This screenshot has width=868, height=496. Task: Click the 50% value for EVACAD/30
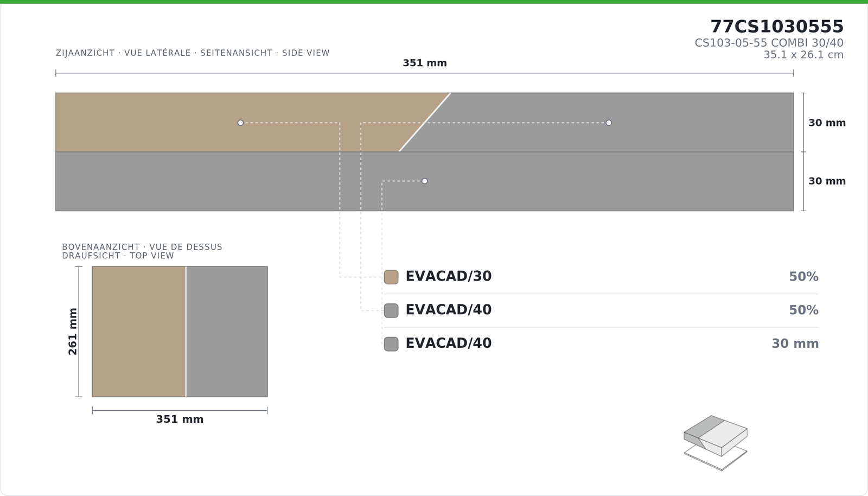[803, 277]
